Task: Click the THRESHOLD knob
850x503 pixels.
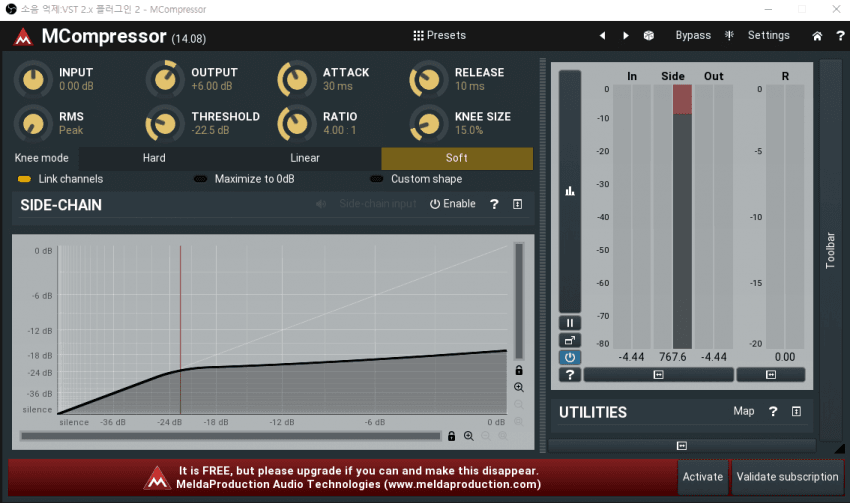Action: 165,124
